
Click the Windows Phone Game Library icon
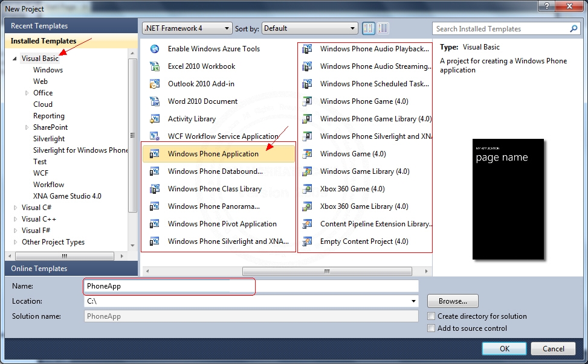pos(307,119)
